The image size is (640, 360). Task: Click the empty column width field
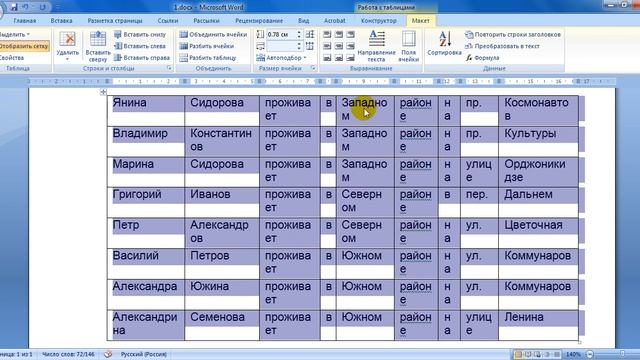(x=281, y=46)
